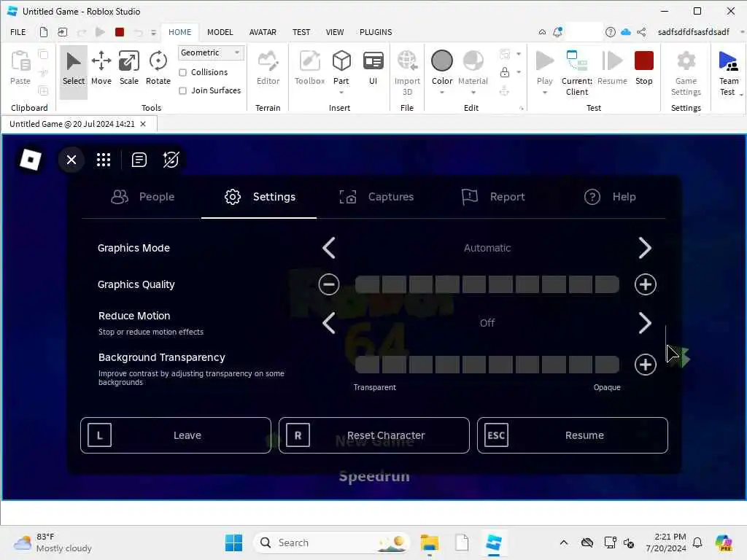Expand the Material dropdown arrow

[x=473, y=93]
